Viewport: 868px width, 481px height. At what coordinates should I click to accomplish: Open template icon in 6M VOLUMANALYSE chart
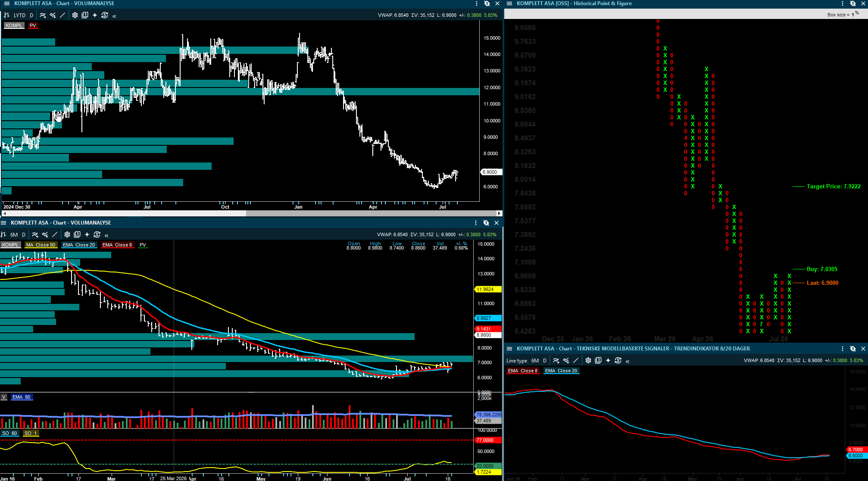[x=77, y=234]
